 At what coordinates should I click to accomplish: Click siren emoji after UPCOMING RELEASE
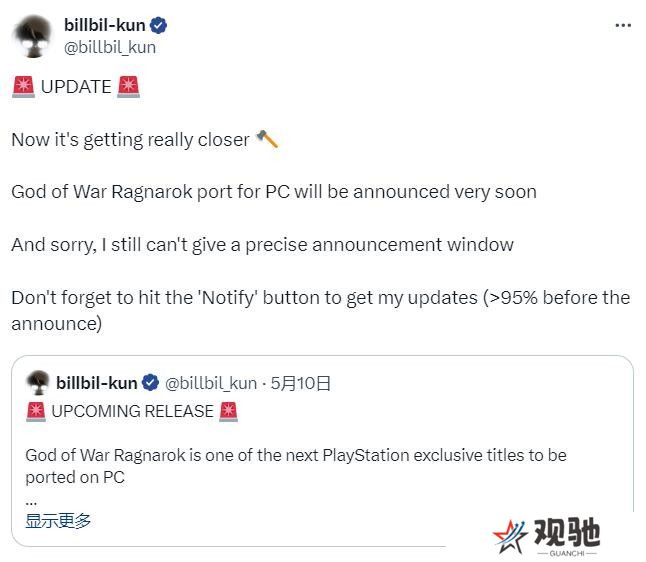[x=229, y=412]
